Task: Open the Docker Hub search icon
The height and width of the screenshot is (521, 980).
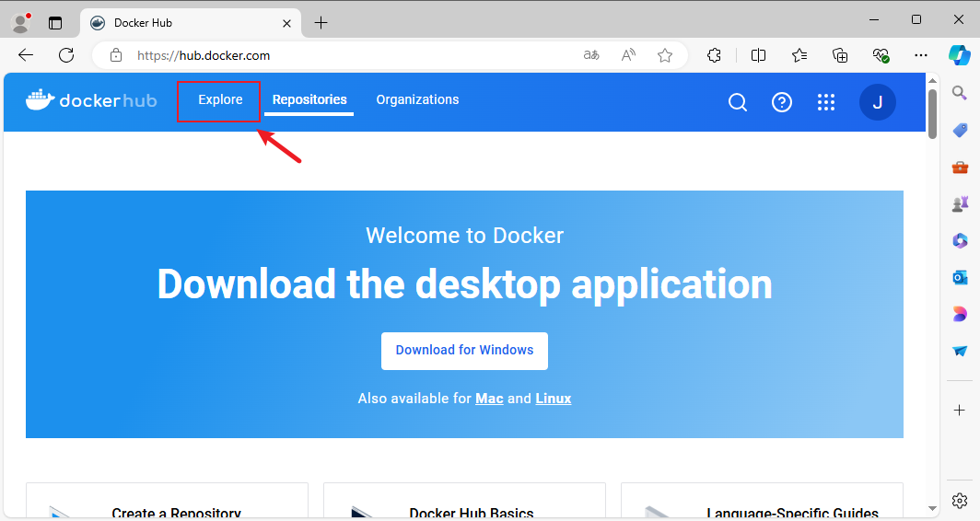Action: 737,102
